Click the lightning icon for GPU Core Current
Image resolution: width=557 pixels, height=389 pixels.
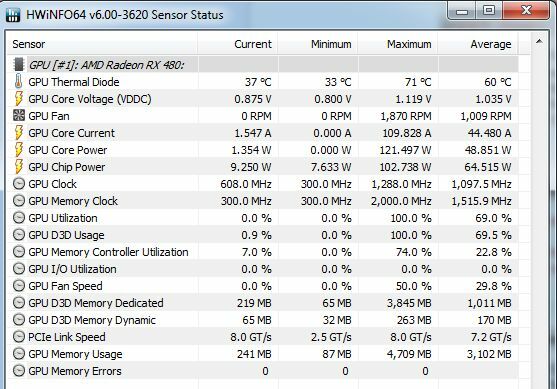[x=18, y=133]
